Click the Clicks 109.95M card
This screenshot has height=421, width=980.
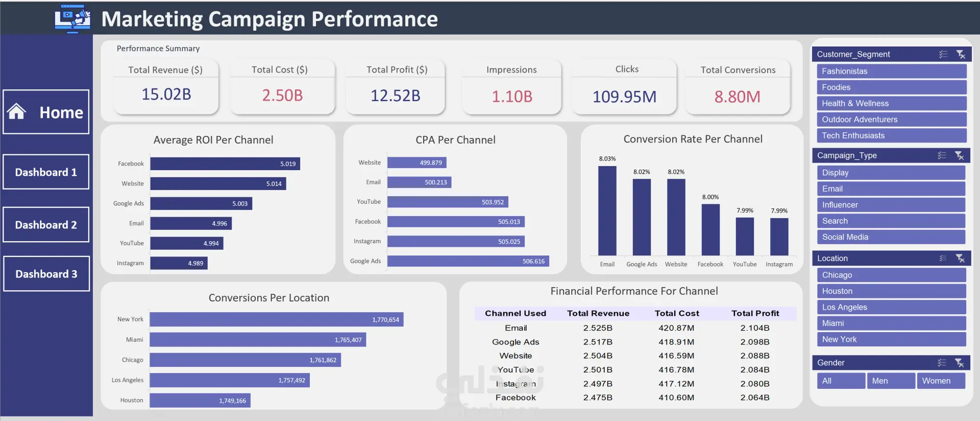coord(624,86)
